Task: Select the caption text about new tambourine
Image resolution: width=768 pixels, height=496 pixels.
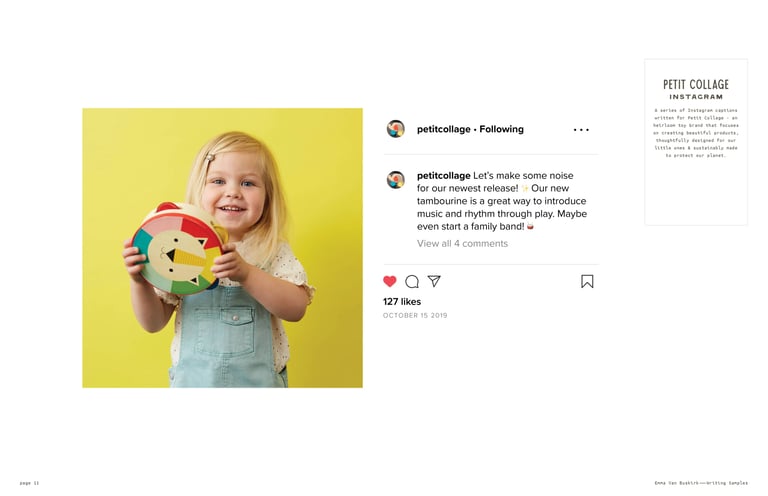Action: pyautogui.click(x=502, y=201)
